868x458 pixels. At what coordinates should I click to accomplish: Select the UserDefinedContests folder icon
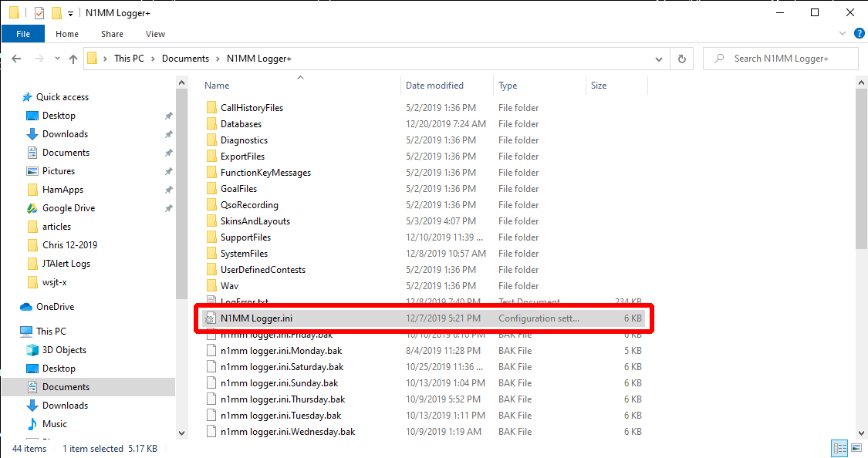click(x=211, y=269)
